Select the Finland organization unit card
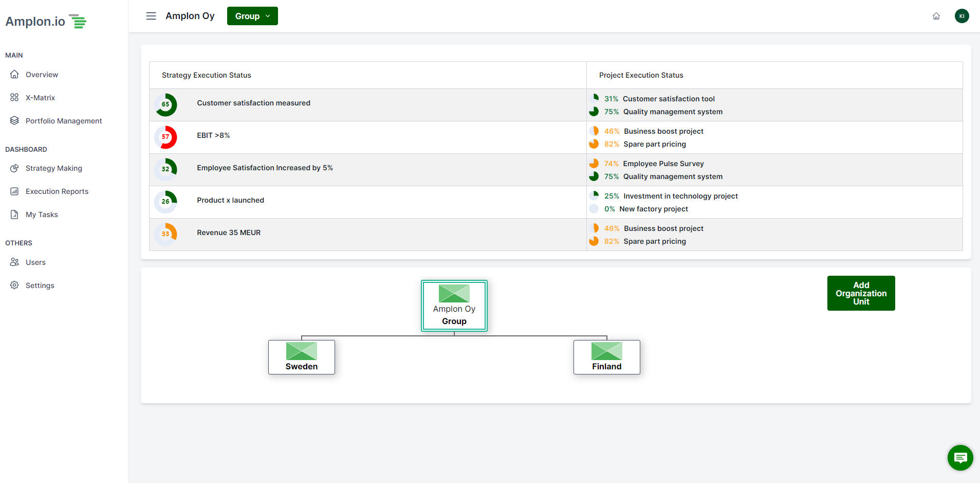Image resolution: width=980 pixels, height=483 pixels. pos(606,357)
